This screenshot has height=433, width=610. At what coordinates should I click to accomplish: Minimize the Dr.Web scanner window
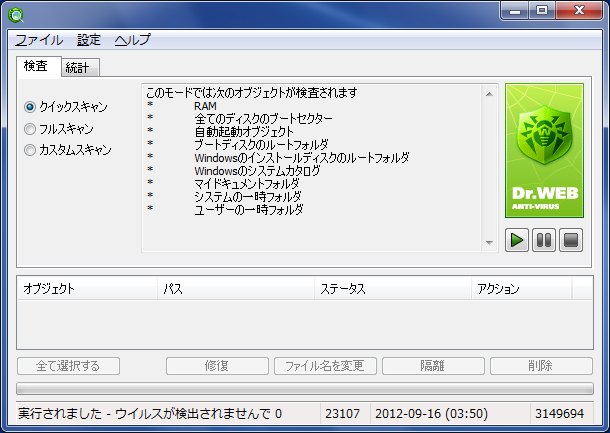click(515, 11)
